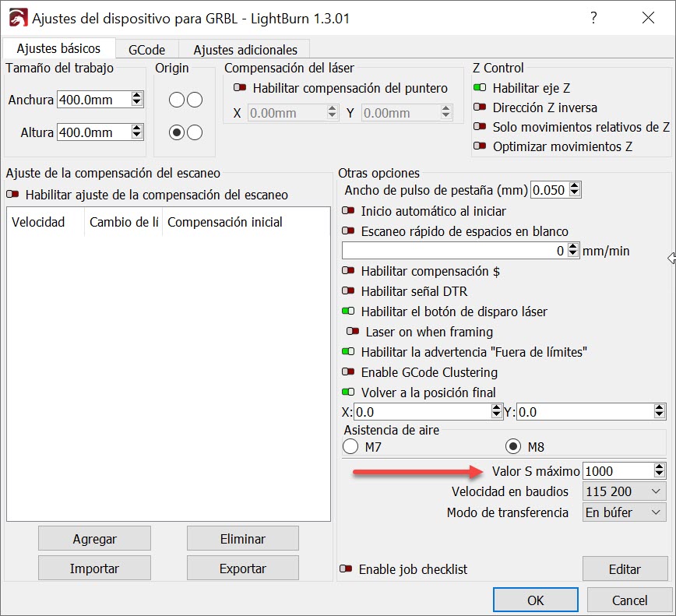Image resolution: width=676 pixels, height=616 pixels.
Task: Click the Velocidad column header
Action: tap(45, 222)
